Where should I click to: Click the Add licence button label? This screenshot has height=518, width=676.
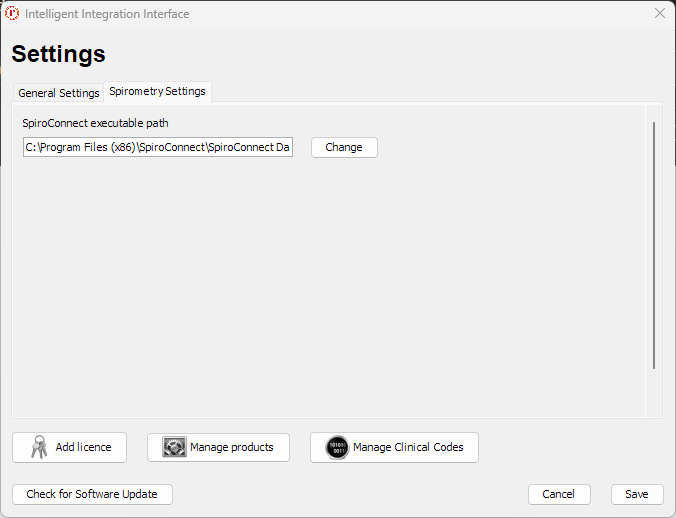click(83, 447)
